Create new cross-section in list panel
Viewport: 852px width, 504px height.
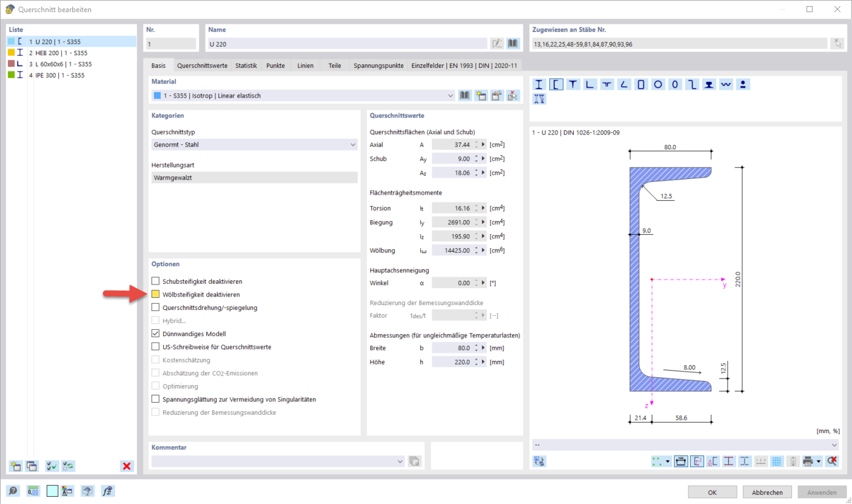(15, 466)
